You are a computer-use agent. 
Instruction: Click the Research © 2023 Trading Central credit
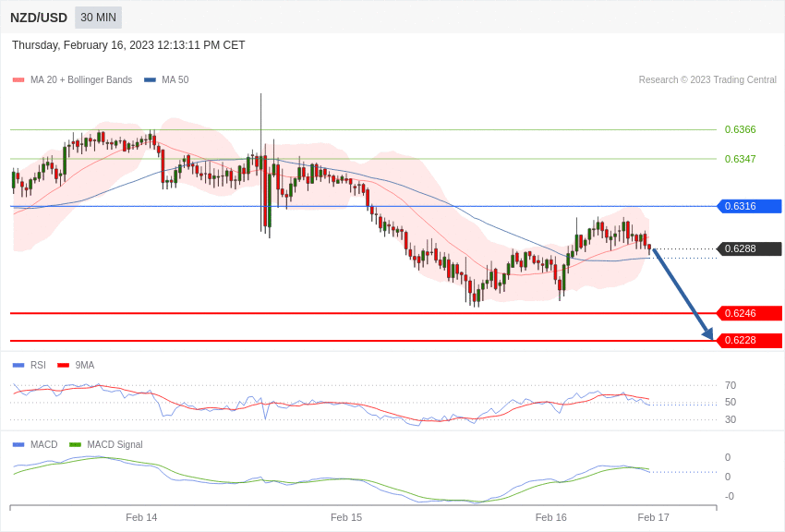707,79
